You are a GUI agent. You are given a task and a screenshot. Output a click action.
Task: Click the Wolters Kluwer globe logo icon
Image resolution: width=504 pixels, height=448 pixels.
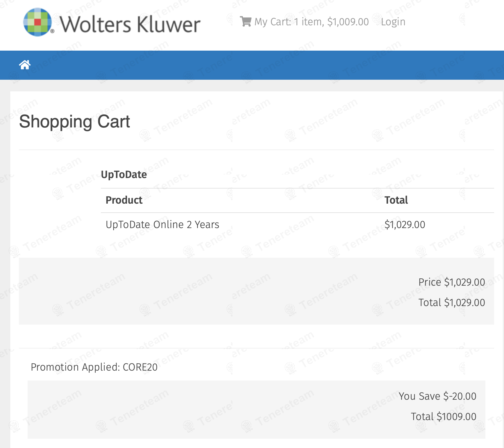(x=37, y=22)
